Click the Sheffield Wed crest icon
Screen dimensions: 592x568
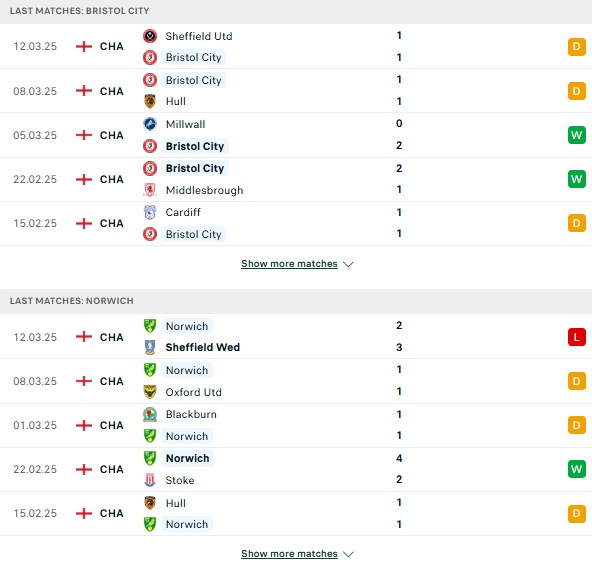tap(150, 347)
